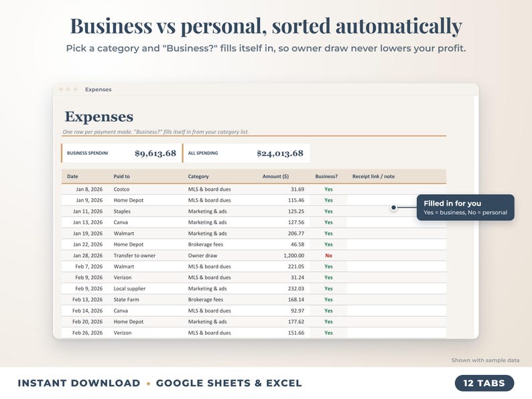Select the Receipt link / note header
The image size is (532, 399).
[373, 176]
